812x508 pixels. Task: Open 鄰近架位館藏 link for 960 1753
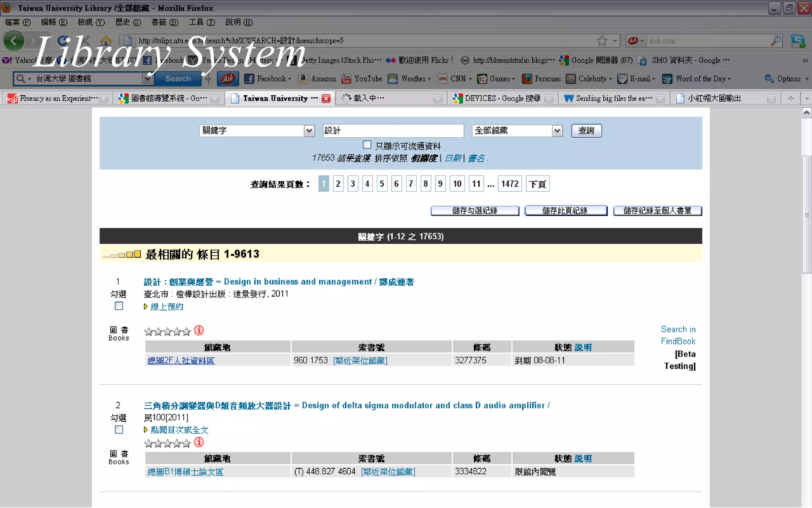click(x=360, y=360)
